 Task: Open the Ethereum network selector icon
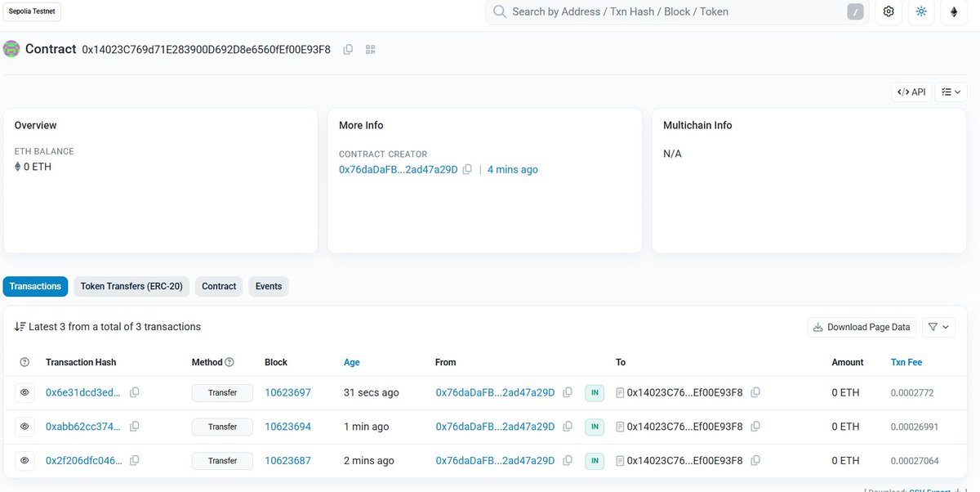coord(954,11)
